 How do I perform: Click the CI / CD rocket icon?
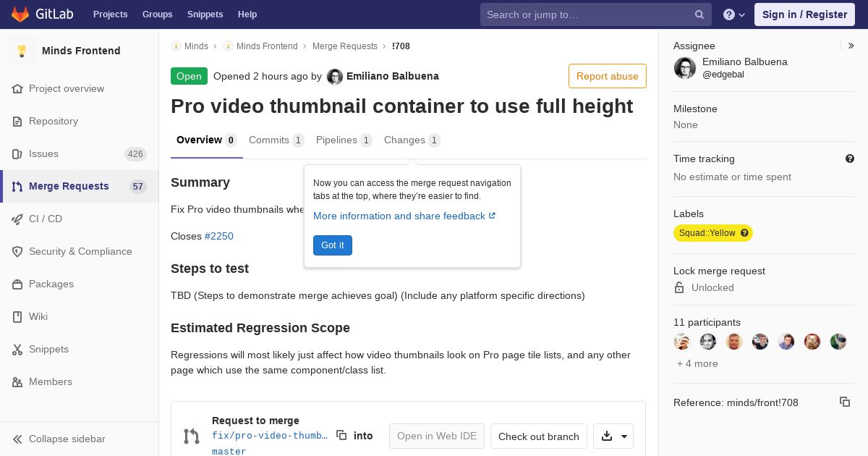click(17, 219)
